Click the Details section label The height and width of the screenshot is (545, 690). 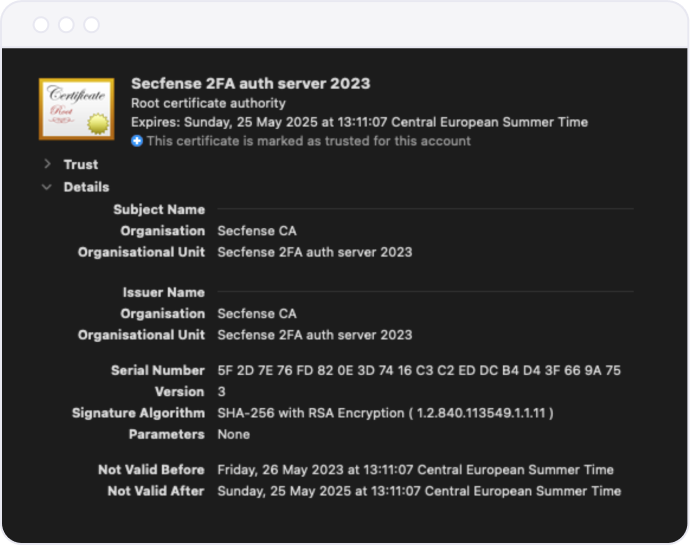tap(86, 187)
